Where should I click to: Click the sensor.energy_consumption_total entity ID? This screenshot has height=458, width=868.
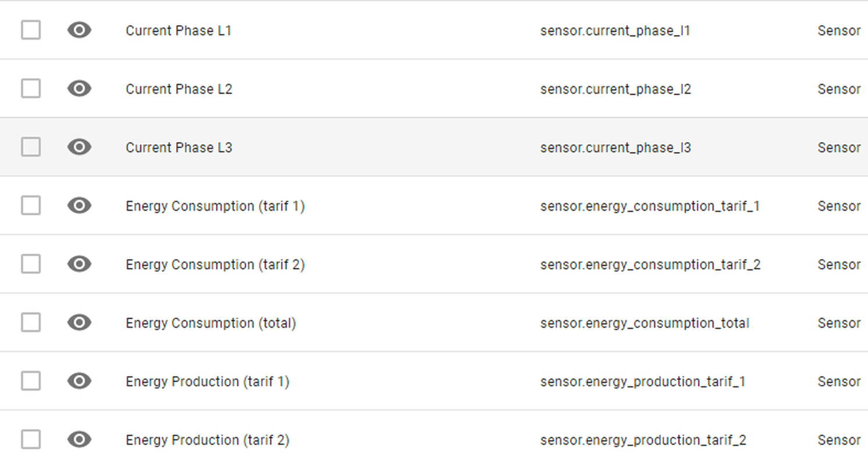(x=645, y=323)
